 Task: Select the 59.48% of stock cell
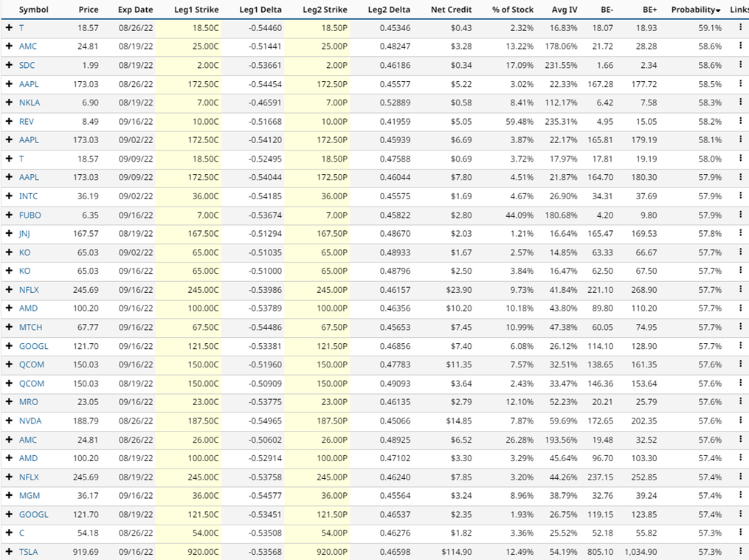pos(520,121)
